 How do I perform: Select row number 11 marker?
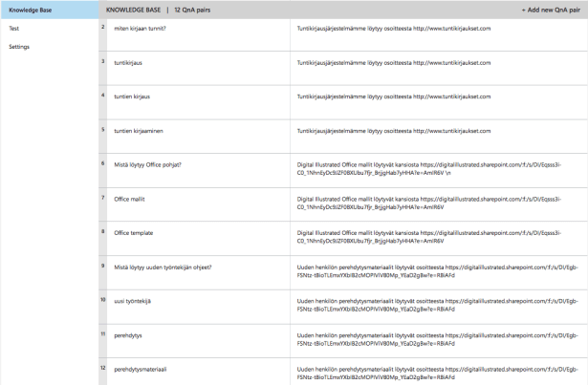pos(103,333)
